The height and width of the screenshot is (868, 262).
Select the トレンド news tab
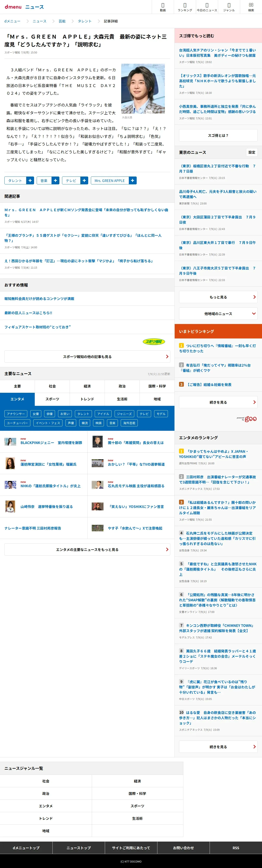87,399
